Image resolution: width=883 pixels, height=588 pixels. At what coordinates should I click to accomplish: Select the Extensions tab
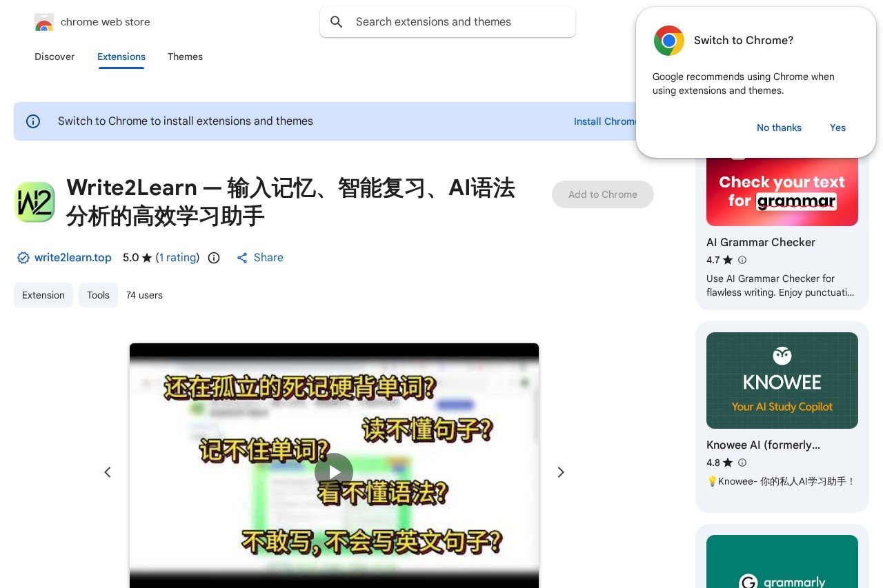point(121,57)
